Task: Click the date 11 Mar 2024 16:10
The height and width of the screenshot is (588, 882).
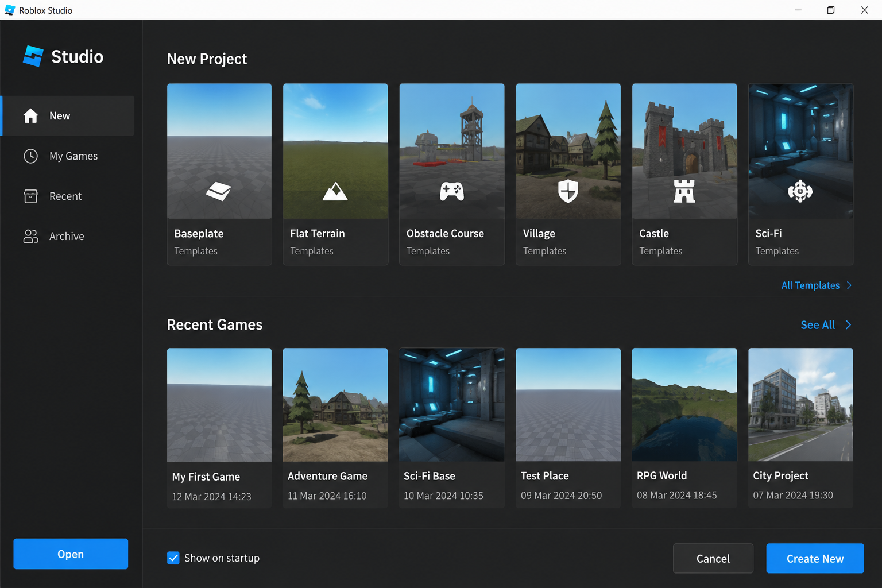Action: click(x=327, y=496)
